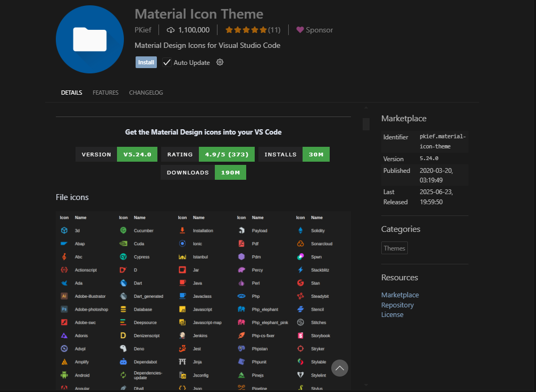Toggle the Auto Update checkbox
This screenshot has width=536, height=392.
(166, 63)
